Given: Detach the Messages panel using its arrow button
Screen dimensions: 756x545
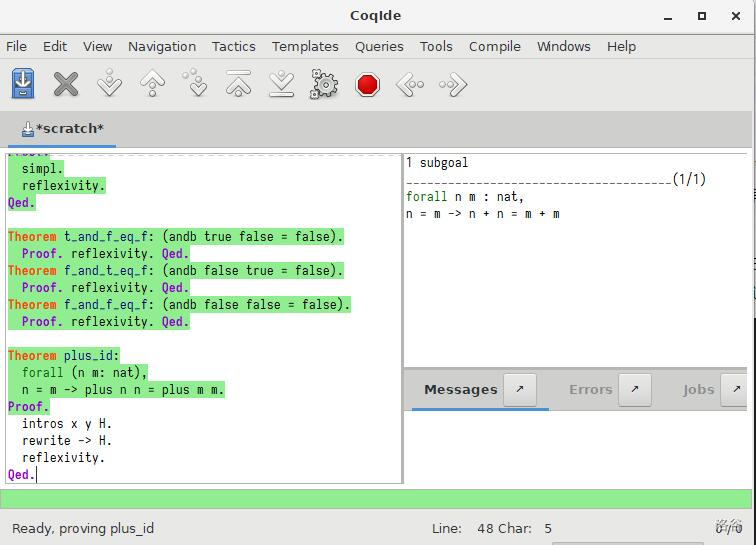Looking at the screenshot, I should click(x=519, y=390).
